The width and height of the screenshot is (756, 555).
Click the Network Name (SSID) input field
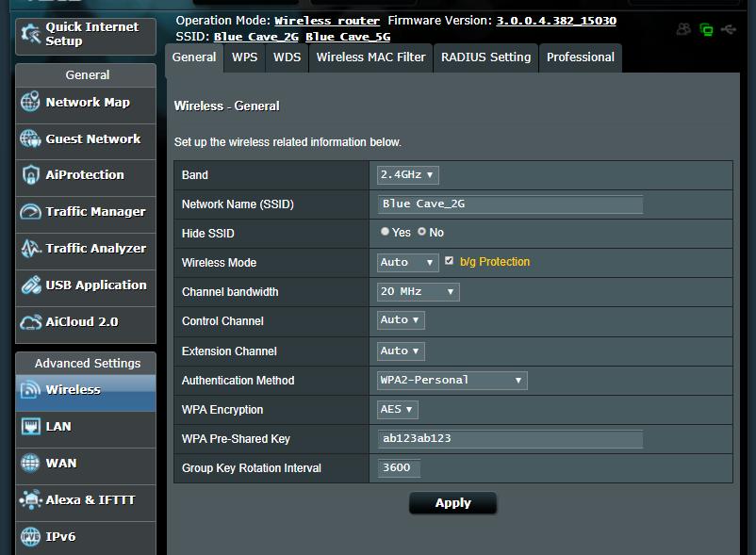510,204
